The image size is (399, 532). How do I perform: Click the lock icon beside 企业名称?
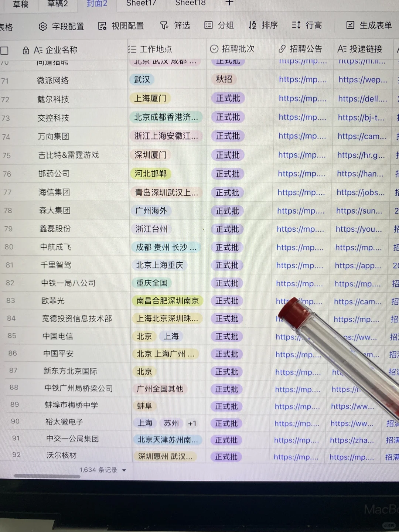point(26,51)
